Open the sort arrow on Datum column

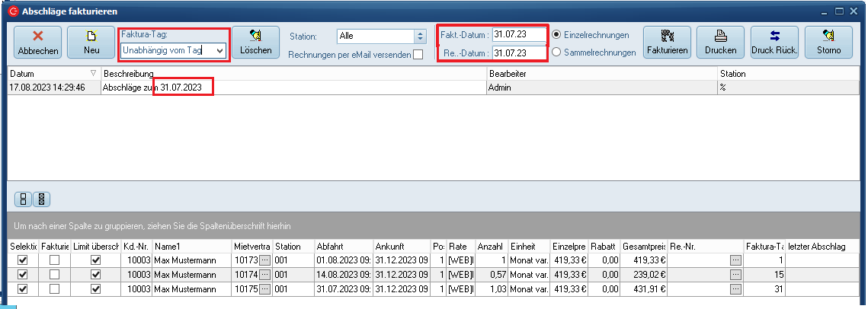(x=93, y=74)
